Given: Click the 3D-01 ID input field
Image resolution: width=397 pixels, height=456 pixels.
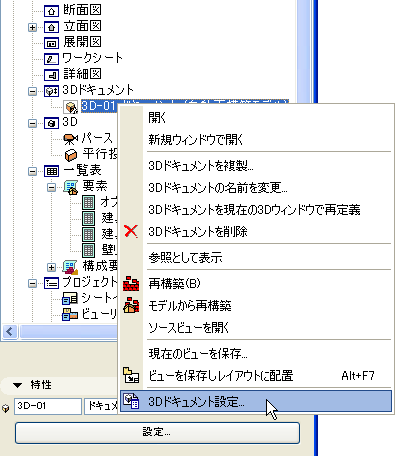Looking at the screenshot, I should tap(48, 406).
